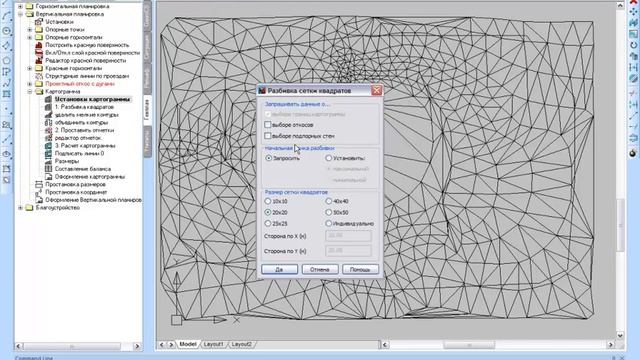Select the Explode bomb tool in right toolbar
The image size is (640, 360).
click(x=633, y=153)
